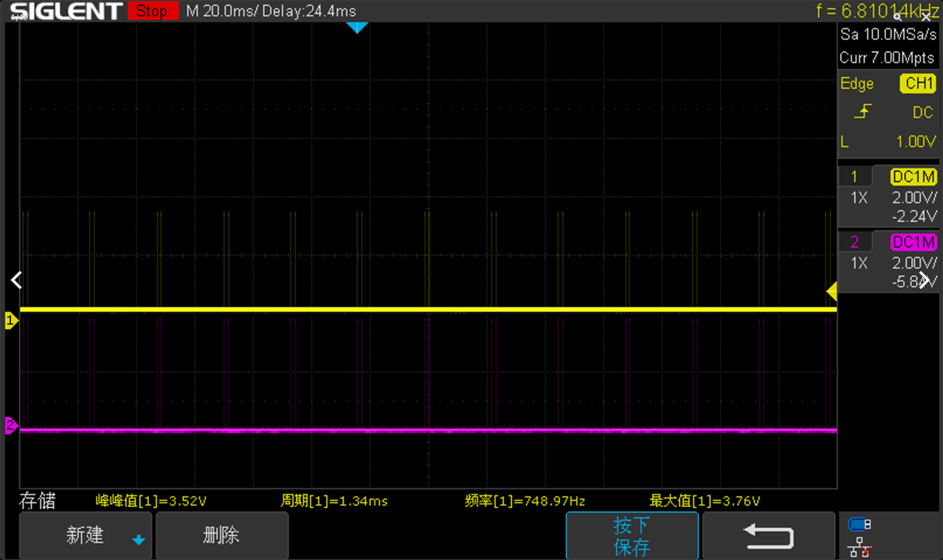Click the left arrow to view previous image
943x560 pixels.
(16, 280)
